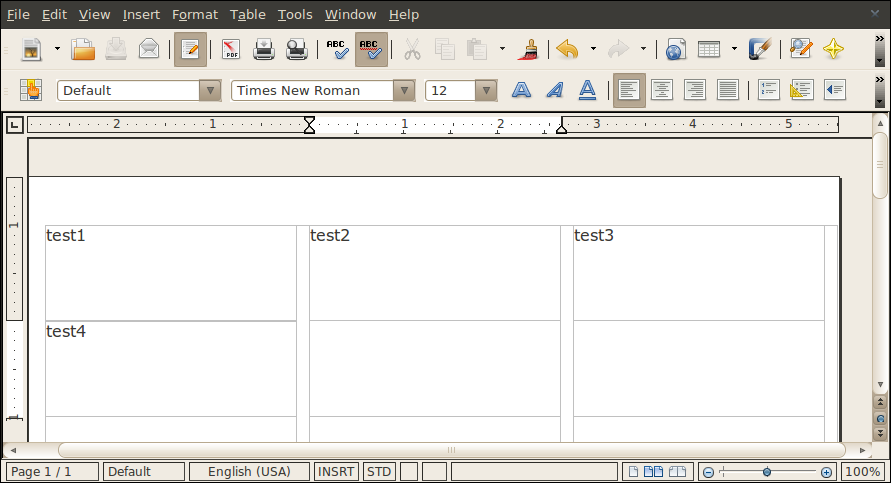Open the File menu
The height and width of the screenshot is (483, 891).
coord(18,15)
